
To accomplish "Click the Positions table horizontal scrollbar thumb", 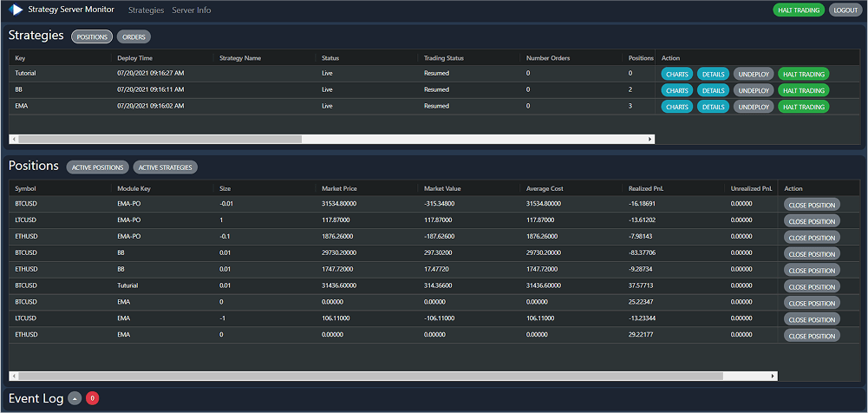I will 370,376.
